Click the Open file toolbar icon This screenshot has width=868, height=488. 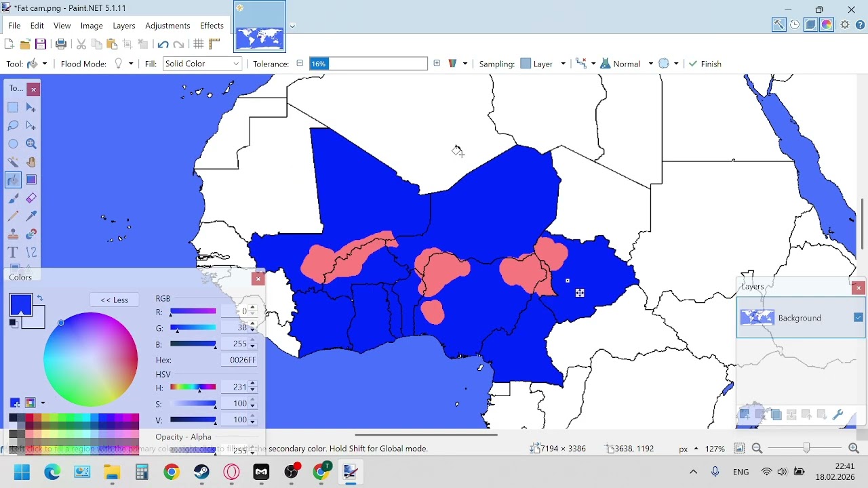pos(25,44)
